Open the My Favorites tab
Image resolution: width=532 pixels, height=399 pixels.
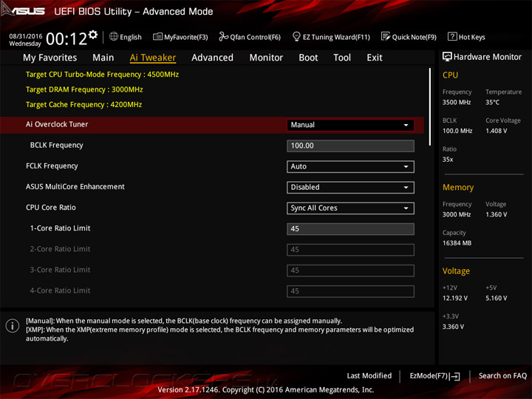[50, 58]
